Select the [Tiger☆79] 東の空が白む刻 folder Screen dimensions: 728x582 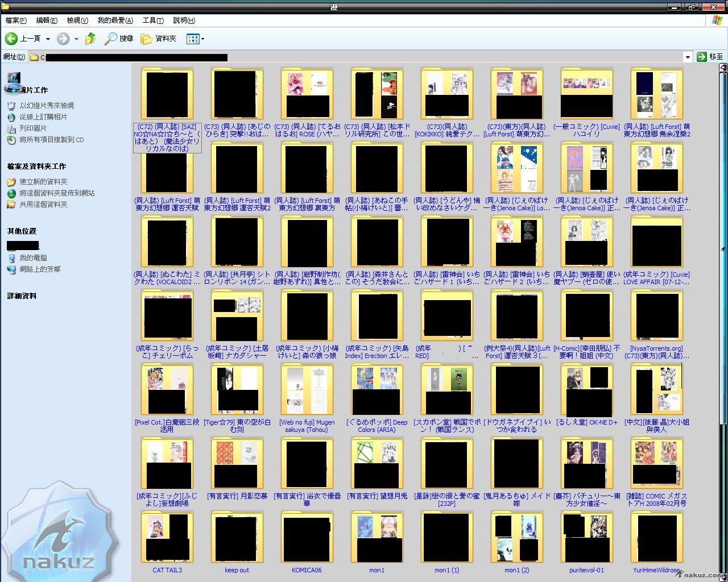coord(237,398)
